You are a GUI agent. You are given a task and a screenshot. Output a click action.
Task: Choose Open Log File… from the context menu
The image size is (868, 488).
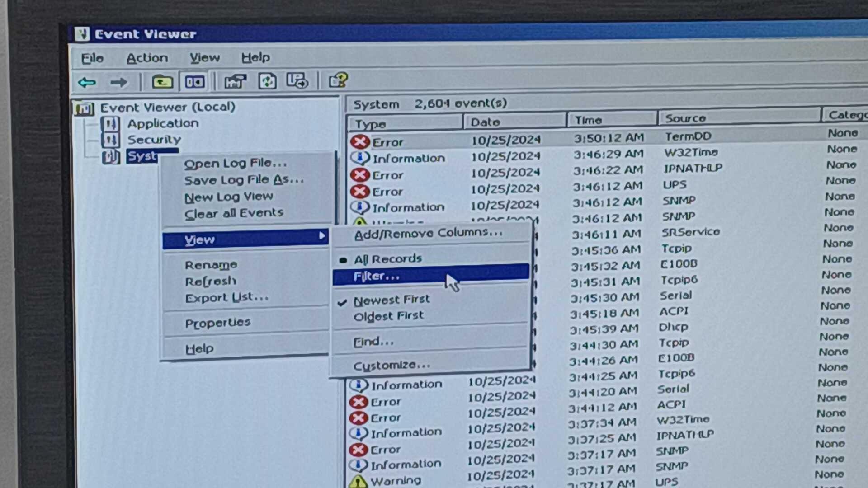point(235,163)
